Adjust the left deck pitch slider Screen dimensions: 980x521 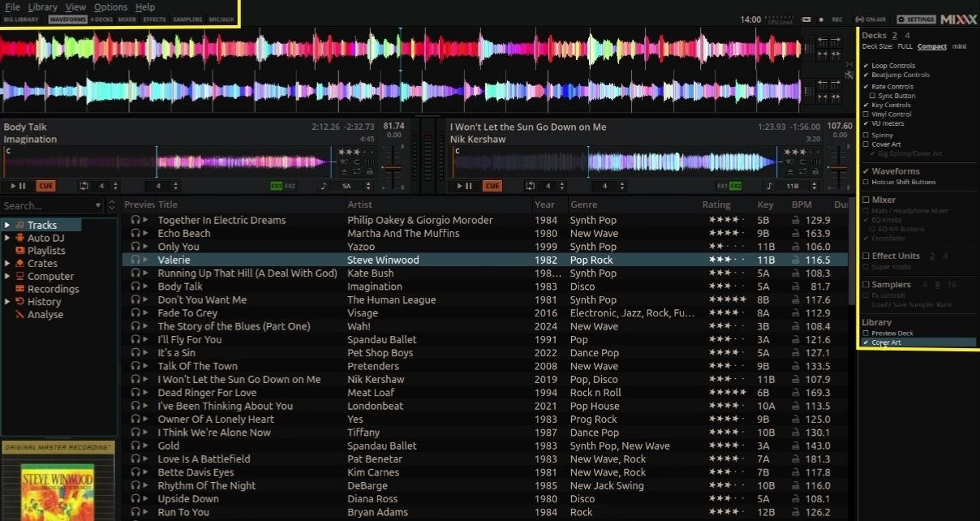pos(393,167)
